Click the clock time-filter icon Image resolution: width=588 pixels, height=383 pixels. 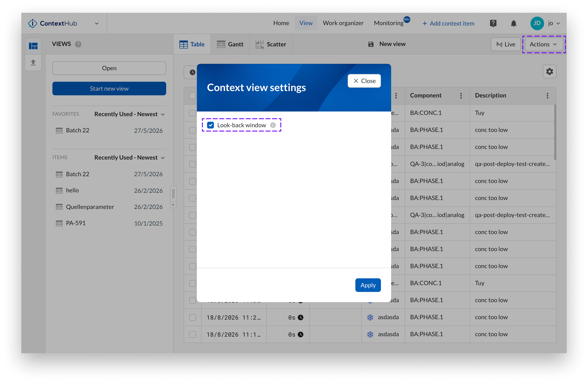point(192,72)
